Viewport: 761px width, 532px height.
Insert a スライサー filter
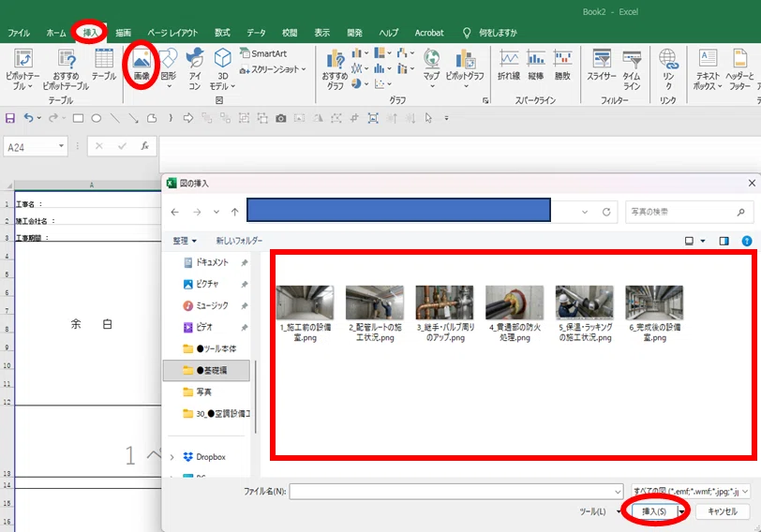pos(602,65)
